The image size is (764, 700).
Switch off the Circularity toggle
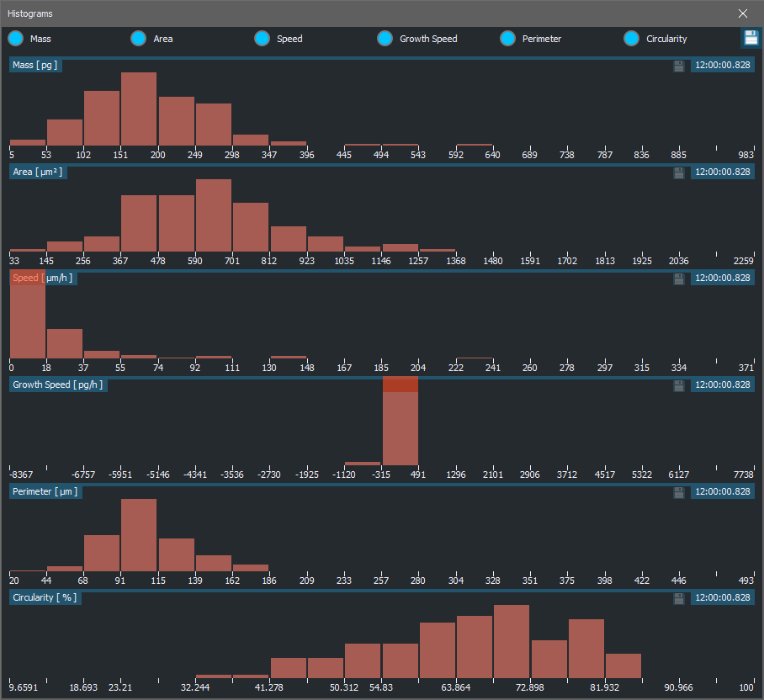(x=632, y=39)
